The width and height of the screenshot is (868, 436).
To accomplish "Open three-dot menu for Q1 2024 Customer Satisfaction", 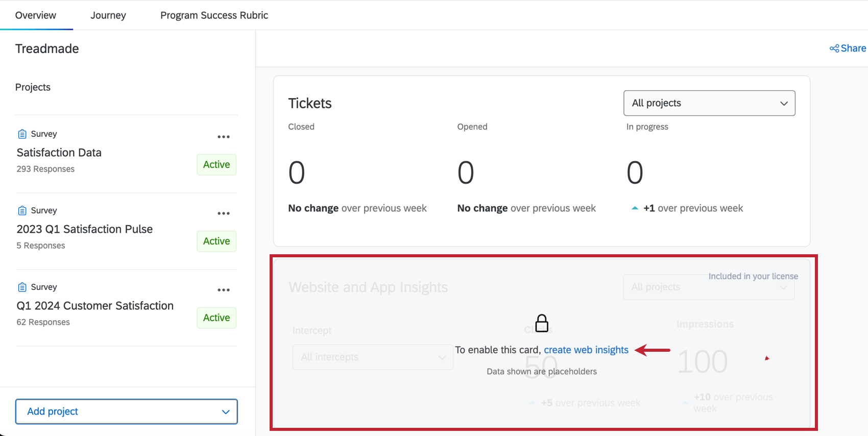I will click(x=224, y=290).
